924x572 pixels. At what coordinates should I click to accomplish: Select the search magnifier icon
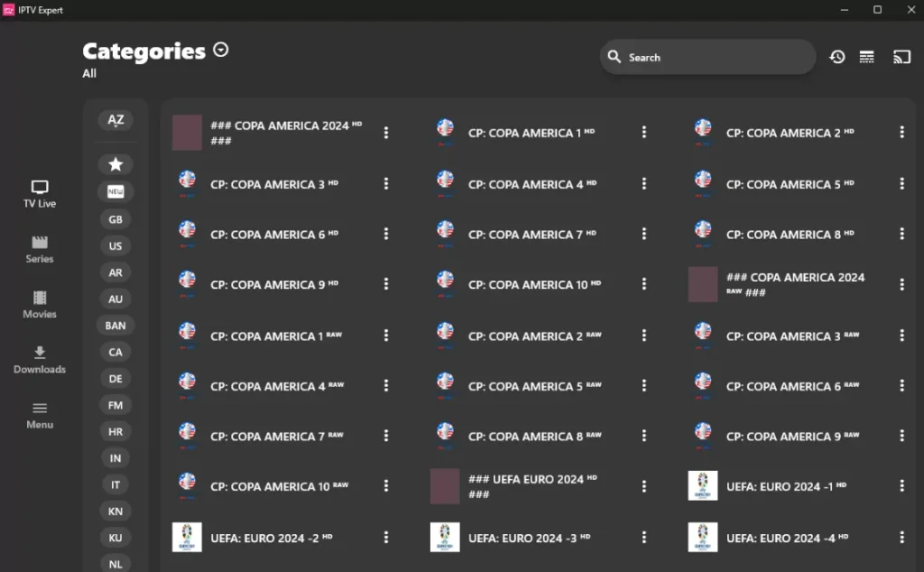(614, 57)
